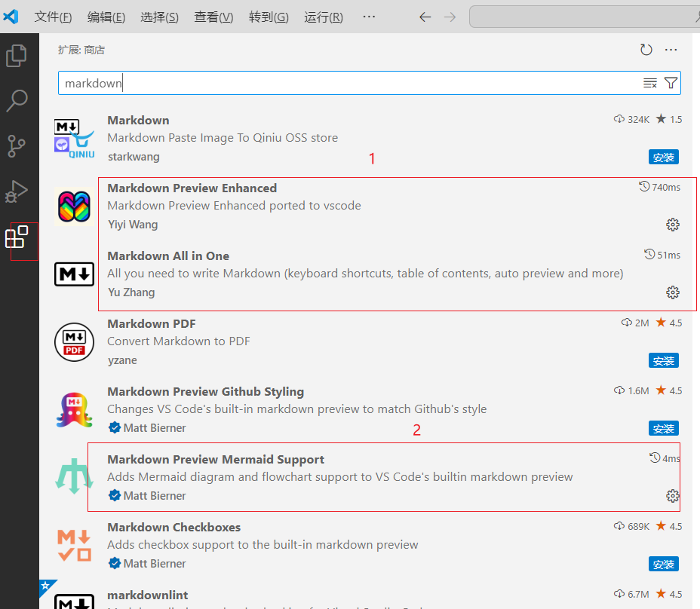Open Source Control from the activity bar
This screenshot has width=700, height=609.
click(x=17, y=146)
